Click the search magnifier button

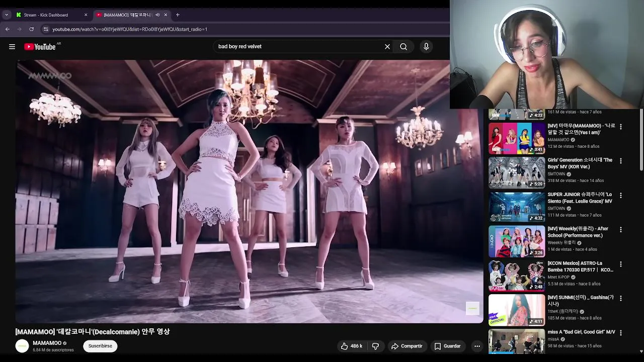click(x=404, y=47)
